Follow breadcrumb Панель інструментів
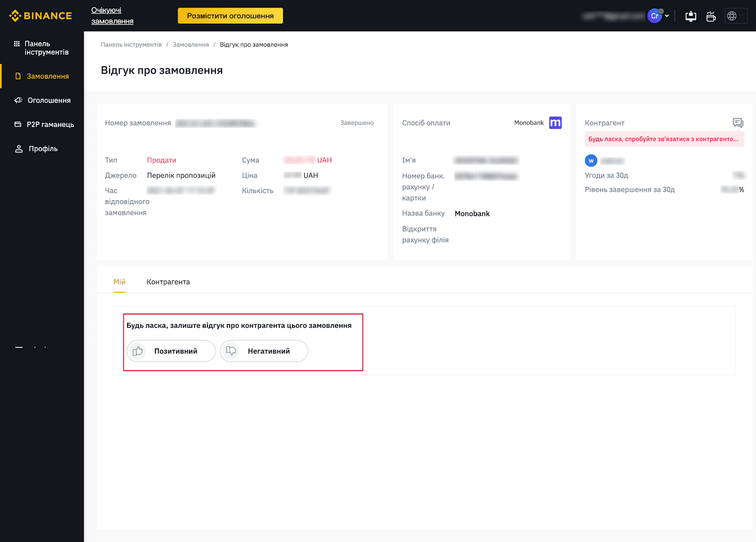Viewport: 756px width, 542px height. click(x=131, y=44)
